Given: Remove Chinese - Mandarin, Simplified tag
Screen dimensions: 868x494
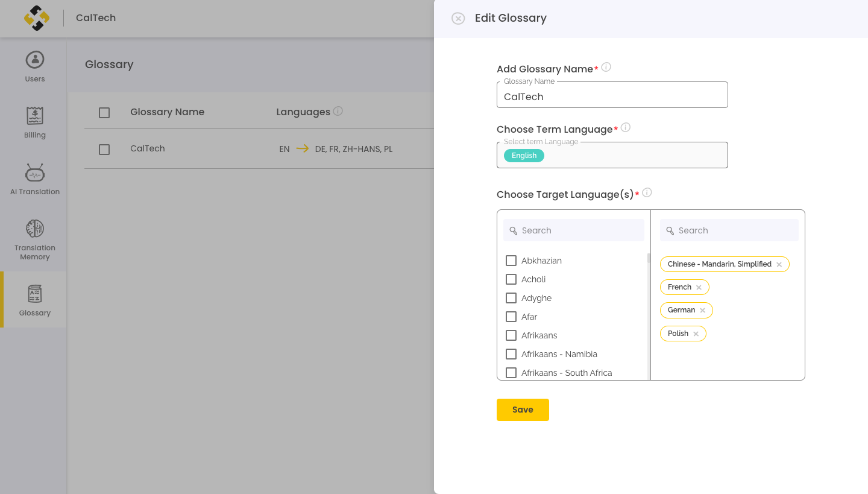Looking at the screenshot, I should pos(779,264).
